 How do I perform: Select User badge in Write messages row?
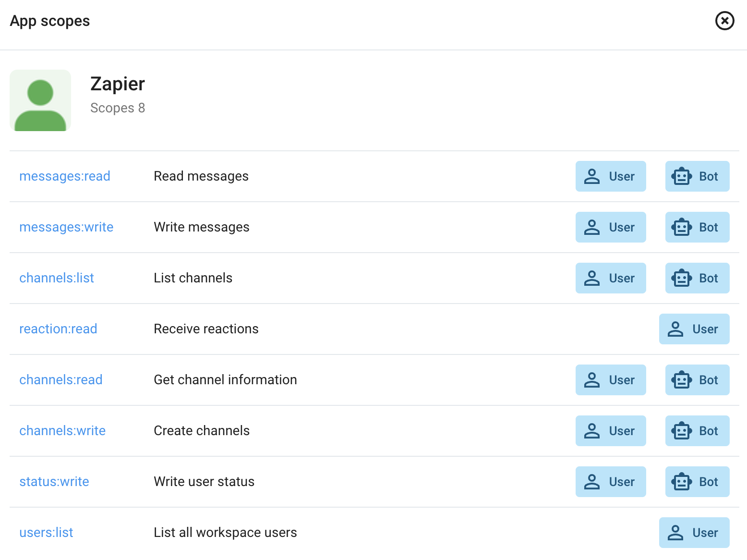(611, 227)
